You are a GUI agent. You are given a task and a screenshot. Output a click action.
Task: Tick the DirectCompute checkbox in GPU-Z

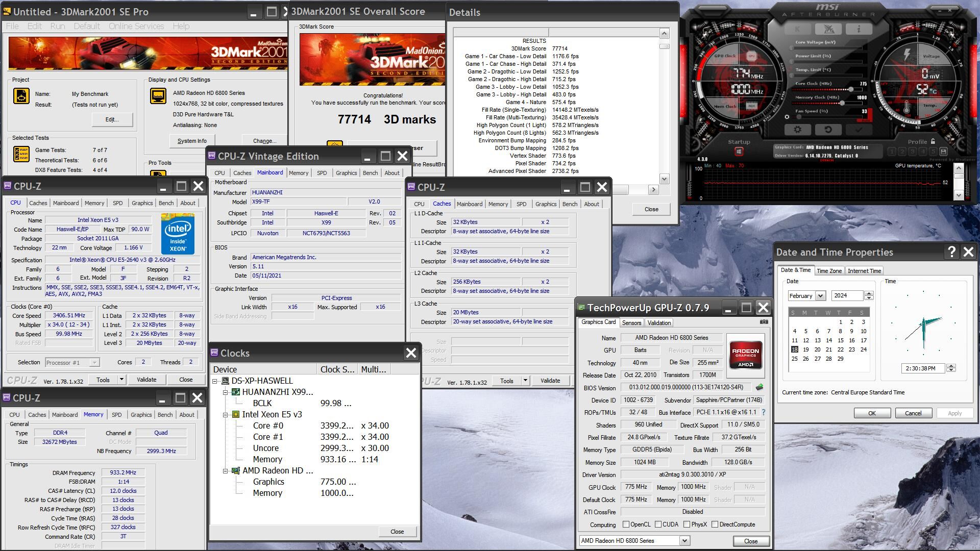[715, 524]
